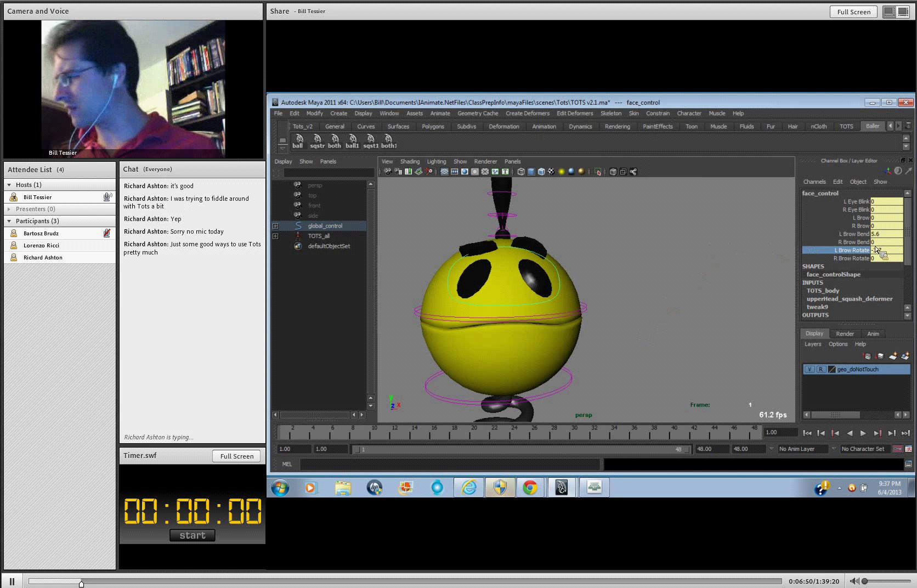917x588 pixels.
Task: Create layer from selected objects icon
Action: click(x=905, y=357)
